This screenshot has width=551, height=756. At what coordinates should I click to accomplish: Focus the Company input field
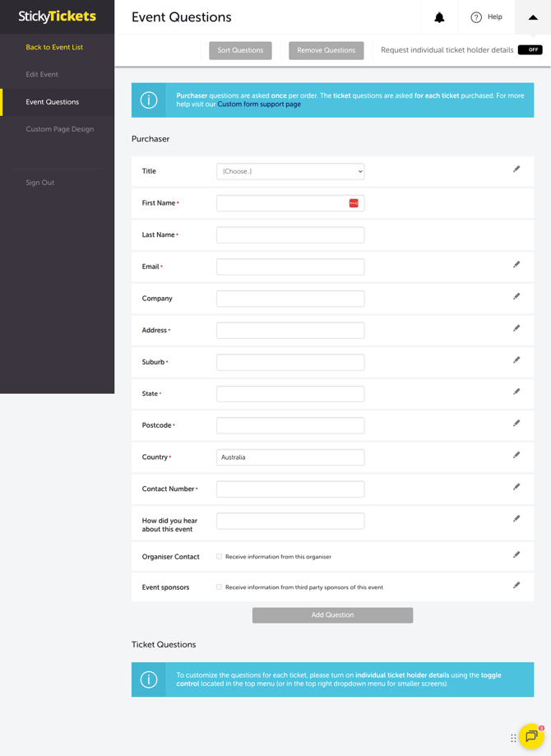(290, 299)
